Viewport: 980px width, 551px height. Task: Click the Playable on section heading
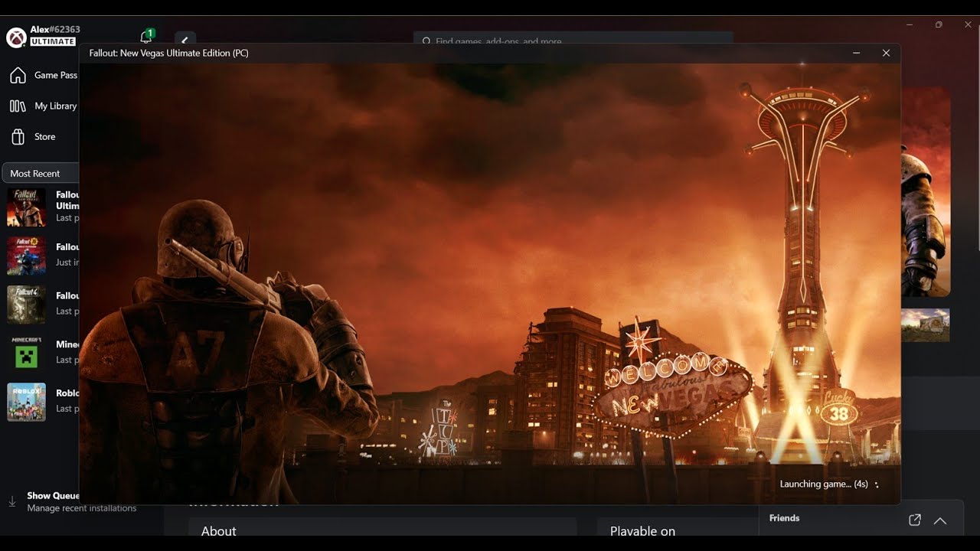[642, 530]
